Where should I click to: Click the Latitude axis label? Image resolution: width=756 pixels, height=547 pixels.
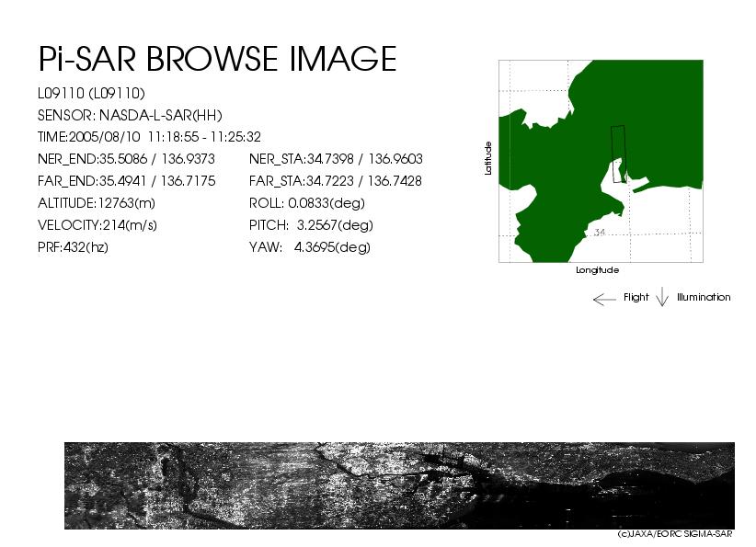[488, 158]
